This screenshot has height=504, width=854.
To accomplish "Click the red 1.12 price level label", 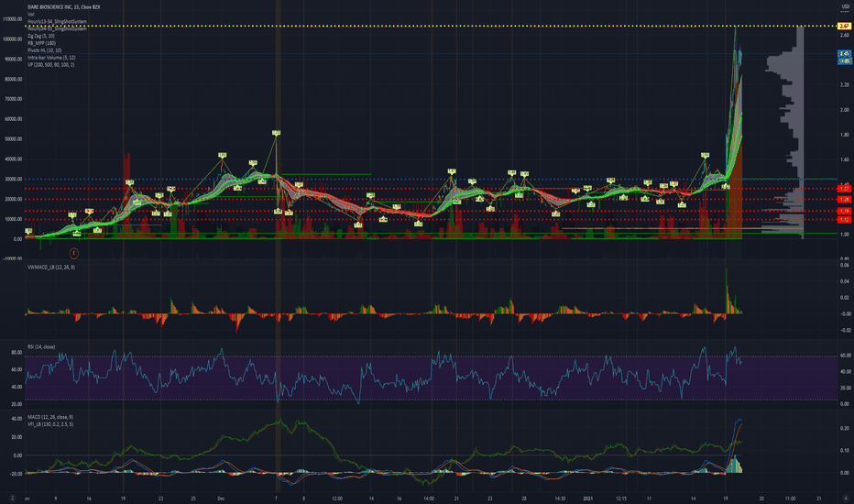I will (x=844, y=220).
